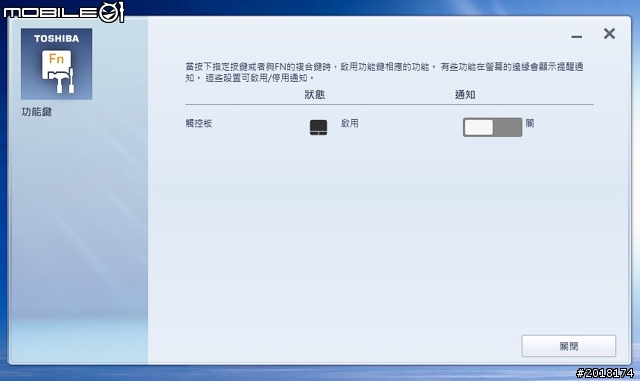Click the touchpad status icon
Viewport: 640px width, 381px height.
coord(318,127)
